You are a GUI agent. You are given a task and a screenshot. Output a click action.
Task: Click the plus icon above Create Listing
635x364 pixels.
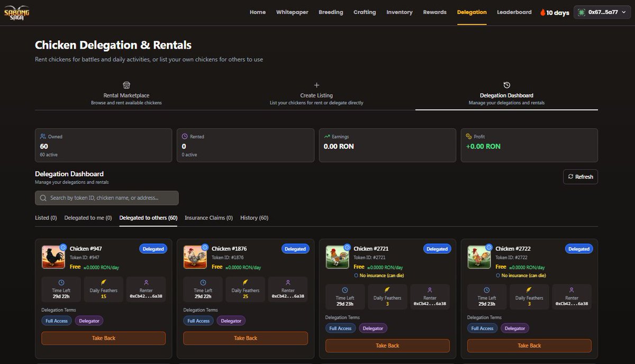(x=316, y=84)
